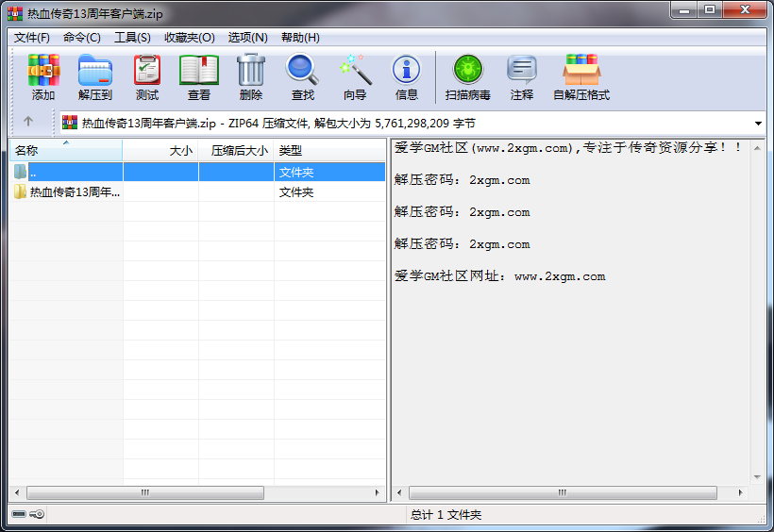The height and width of the screenshot is (532, 774).
Task: Close the WinRAR window
Action: click(746, 9)
